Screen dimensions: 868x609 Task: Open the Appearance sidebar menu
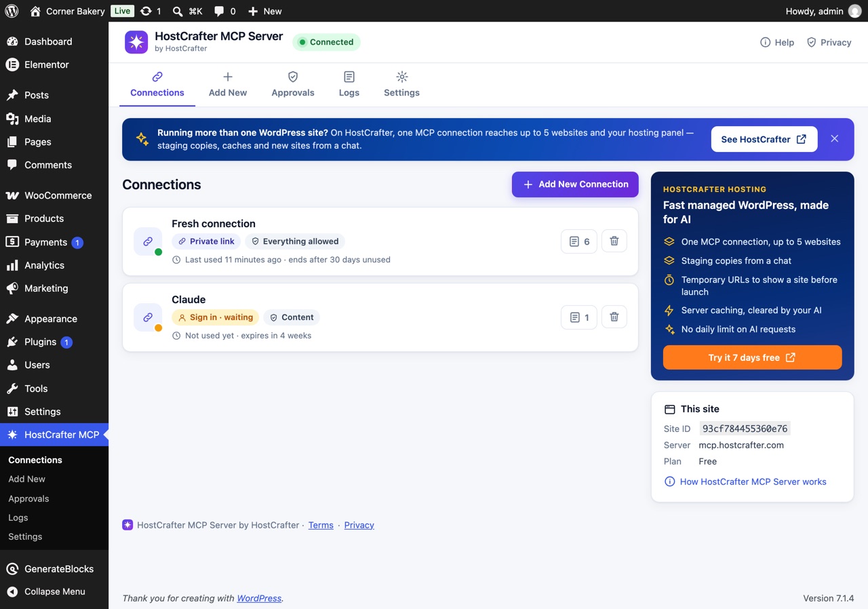tap(54, 319)
